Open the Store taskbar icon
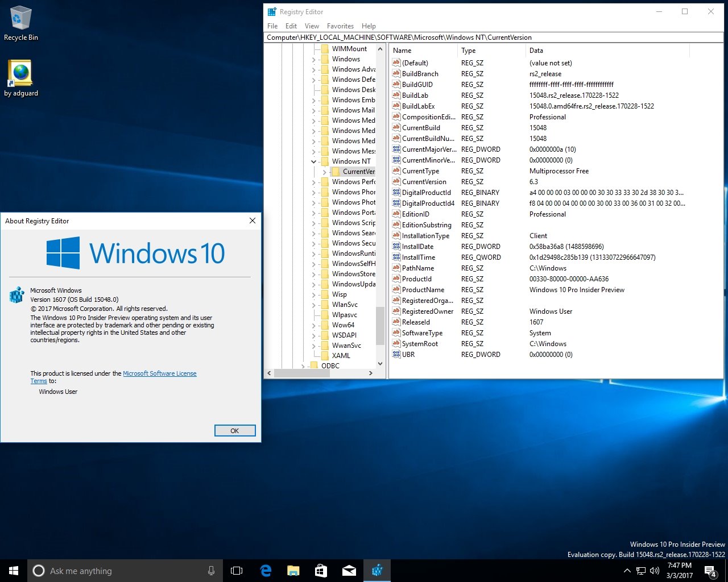Screen dimensions: 728x582 [321, 571]
